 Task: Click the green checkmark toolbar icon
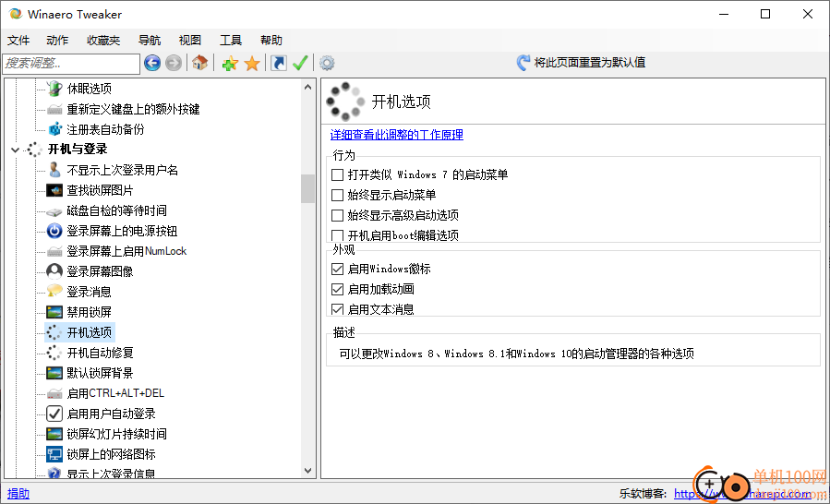click(x=300, y=64)
